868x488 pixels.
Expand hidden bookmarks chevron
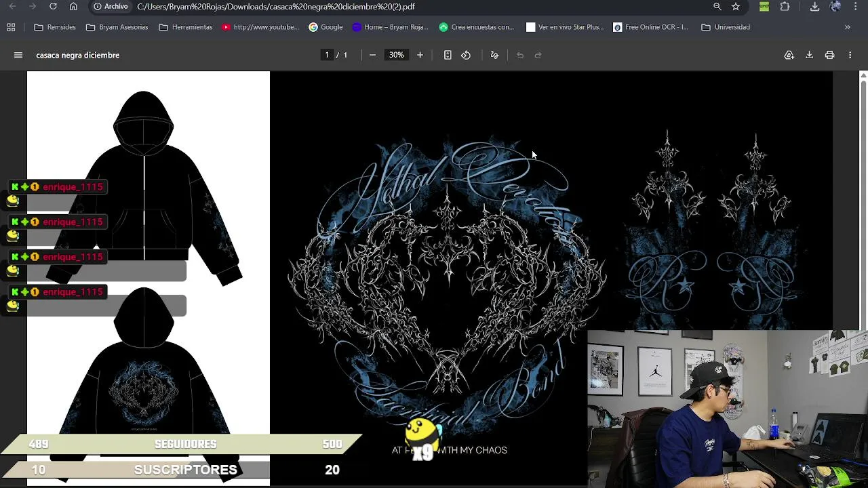tap(847, 27)
